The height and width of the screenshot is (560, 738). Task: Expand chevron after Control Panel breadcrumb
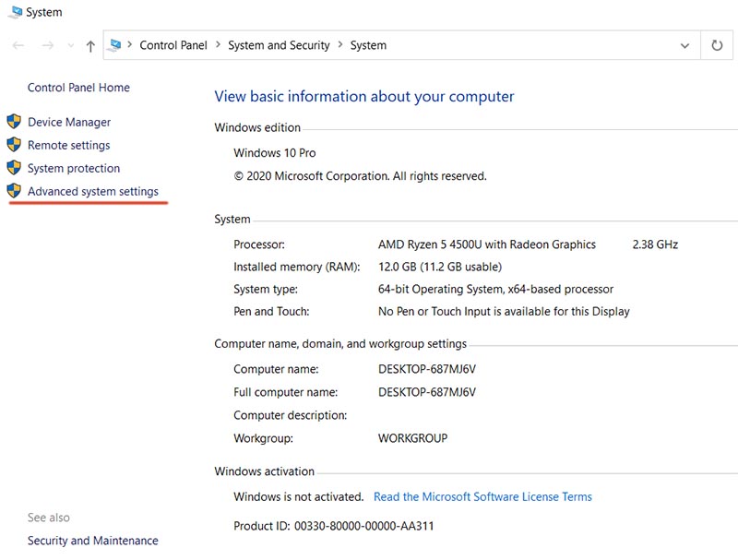218,44
